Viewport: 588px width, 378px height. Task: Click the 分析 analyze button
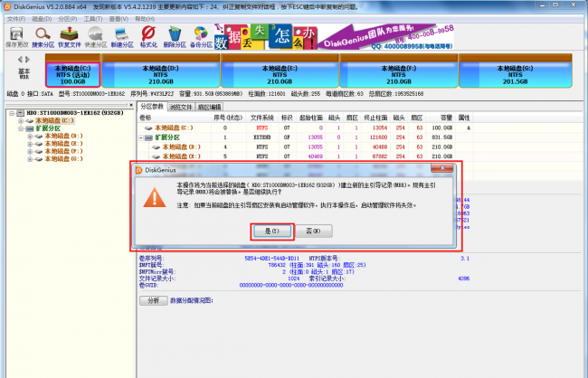click(154, 301)
